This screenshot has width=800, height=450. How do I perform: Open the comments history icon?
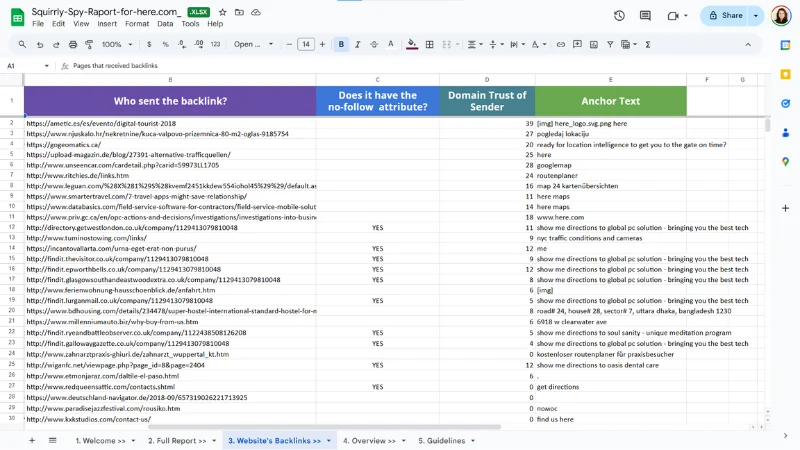(x=645, y=15)
